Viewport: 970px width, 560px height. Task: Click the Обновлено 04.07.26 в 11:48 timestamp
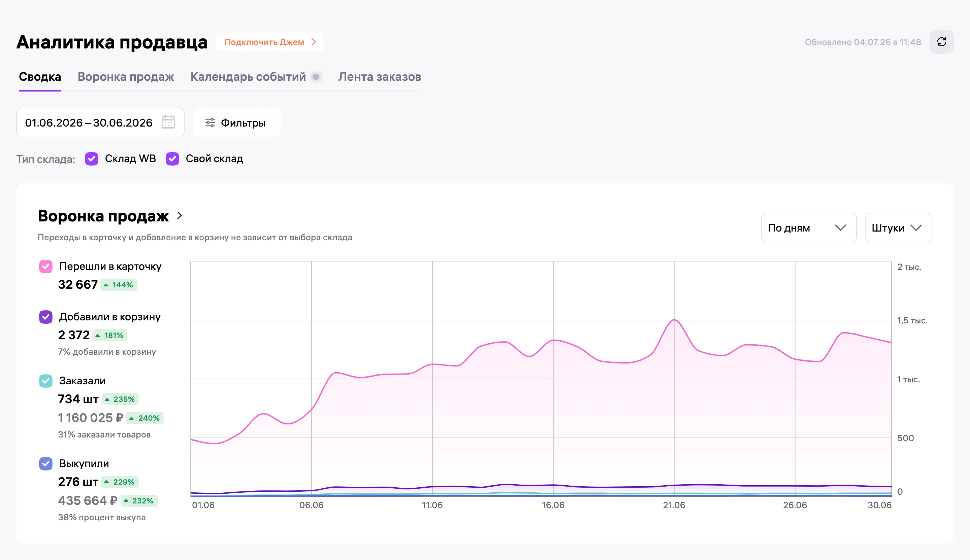(863, 42)
